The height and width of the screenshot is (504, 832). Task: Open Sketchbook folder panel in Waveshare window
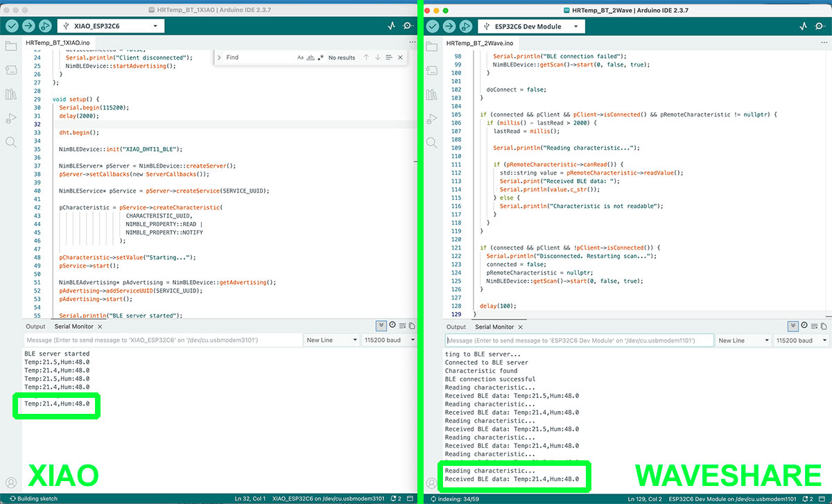click(x=431, y=46)
